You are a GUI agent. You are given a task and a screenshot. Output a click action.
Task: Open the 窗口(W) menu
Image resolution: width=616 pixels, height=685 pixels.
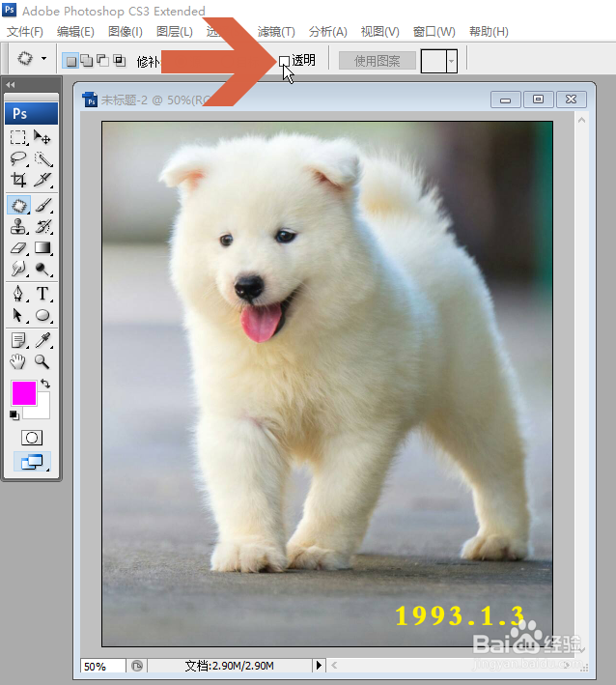pos(434,32)
